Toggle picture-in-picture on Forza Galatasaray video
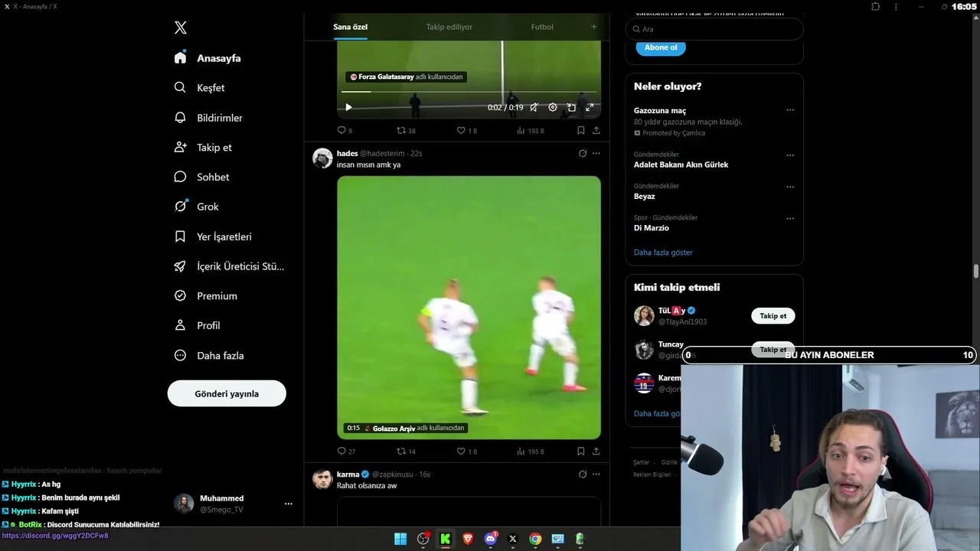980x551 pixels. 571,107
